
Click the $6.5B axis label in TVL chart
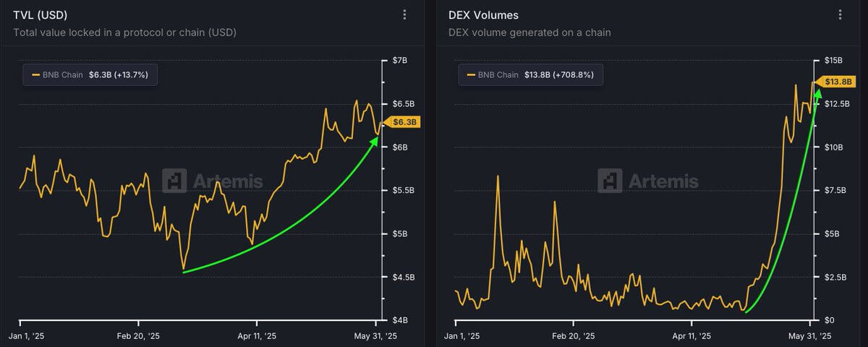pyautogui.click(x=404, y=104)
